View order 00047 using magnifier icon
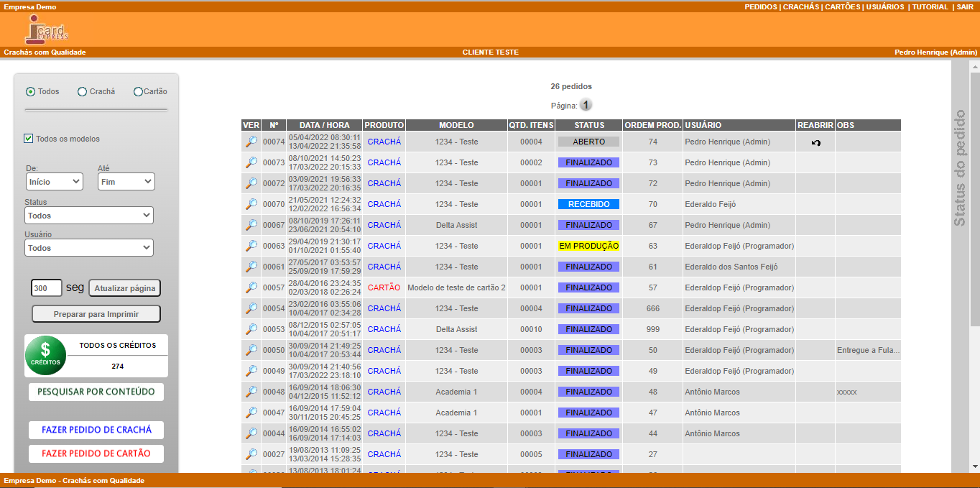 251,413
